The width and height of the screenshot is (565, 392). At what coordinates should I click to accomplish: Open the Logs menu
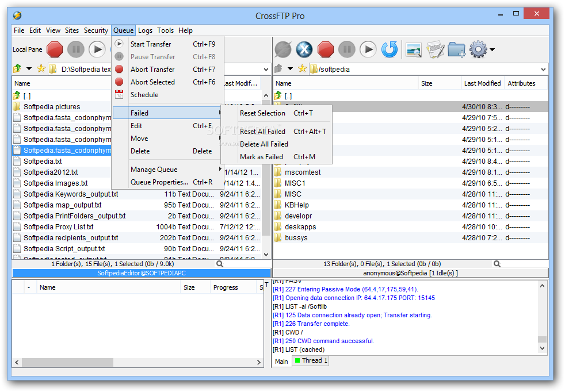145,30
